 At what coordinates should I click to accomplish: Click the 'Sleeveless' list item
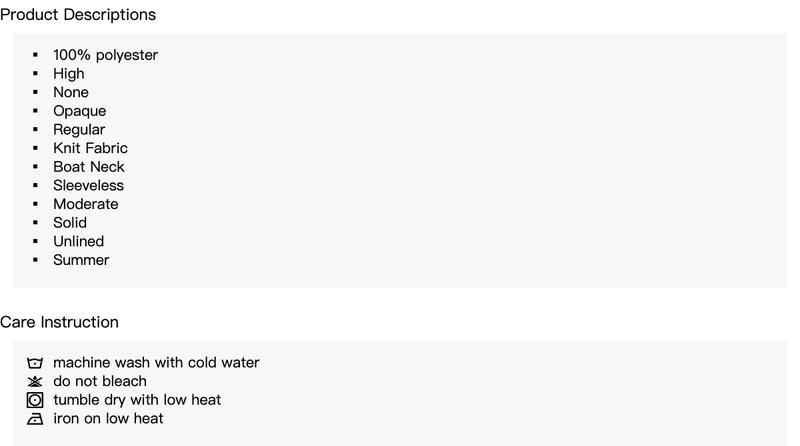coord(88,185)
